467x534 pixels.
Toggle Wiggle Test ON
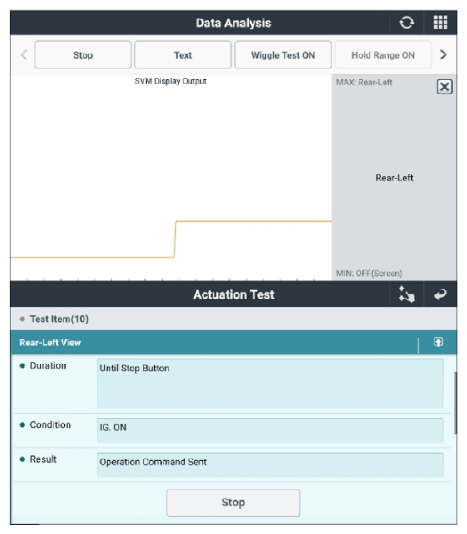(x=283, y=55)
